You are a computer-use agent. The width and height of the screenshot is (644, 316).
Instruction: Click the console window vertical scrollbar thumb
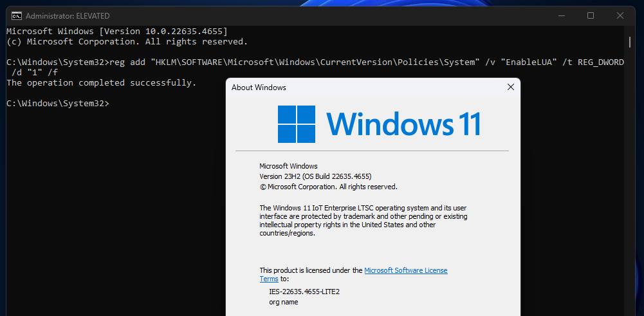point(630,42)
